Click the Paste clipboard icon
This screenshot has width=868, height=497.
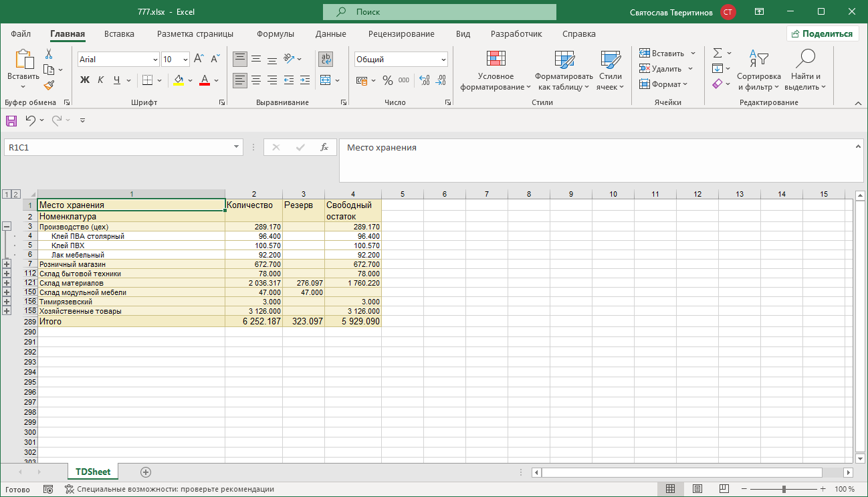coord(23,60)
